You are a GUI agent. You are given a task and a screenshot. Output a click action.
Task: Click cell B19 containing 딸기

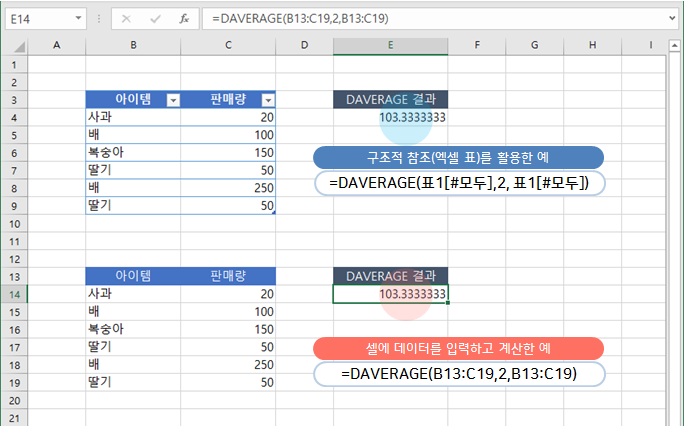(133, 383)
